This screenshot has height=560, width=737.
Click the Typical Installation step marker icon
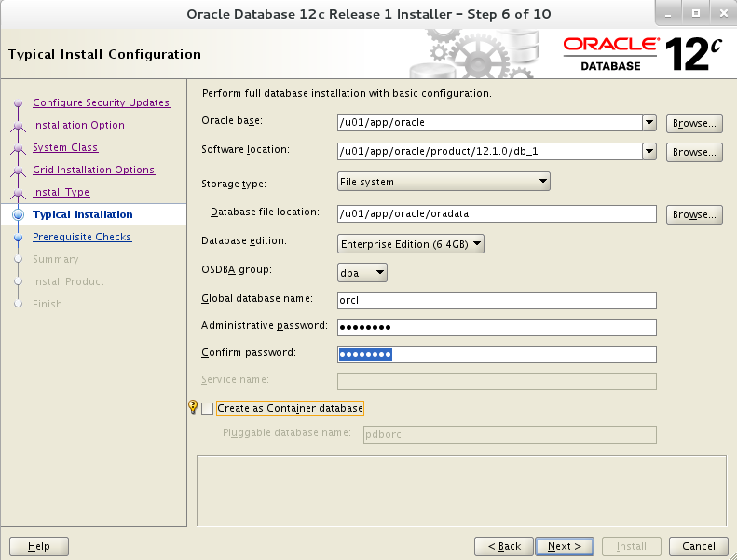click(x=19, y=214)
